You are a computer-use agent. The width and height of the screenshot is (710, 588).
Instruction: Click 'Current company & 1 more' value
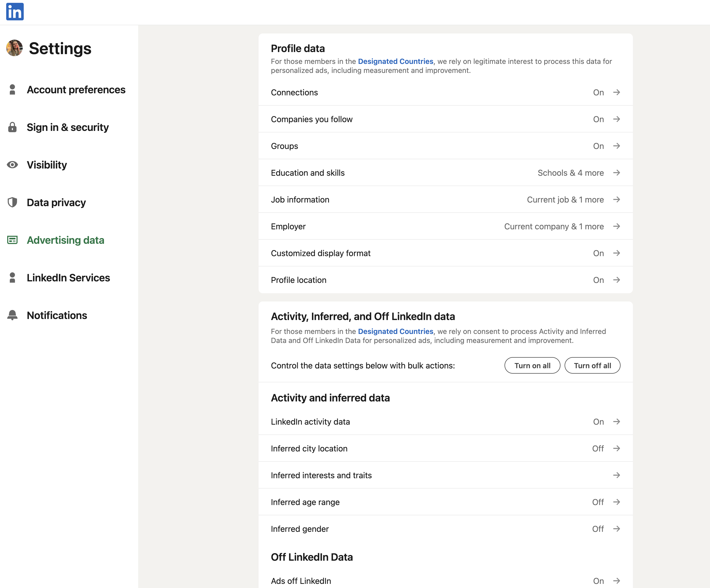[x=554, y=226]
